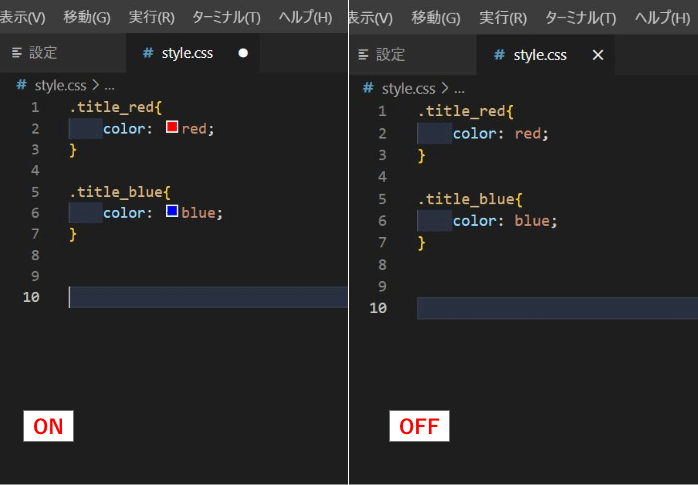Screen dimensions: 698x485
Task: Expand right breadcrumb ellipsis item
Action: [x=458, y=88]
